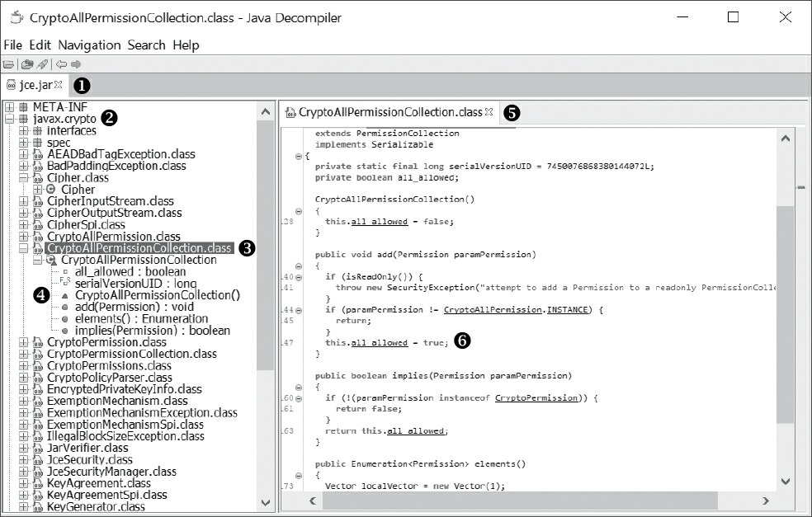Image resolution: width=812 pixels, height=517 pixels.
Task: Select CryptoPolicyParser.class in the tree
Action: tap(110, 378)
